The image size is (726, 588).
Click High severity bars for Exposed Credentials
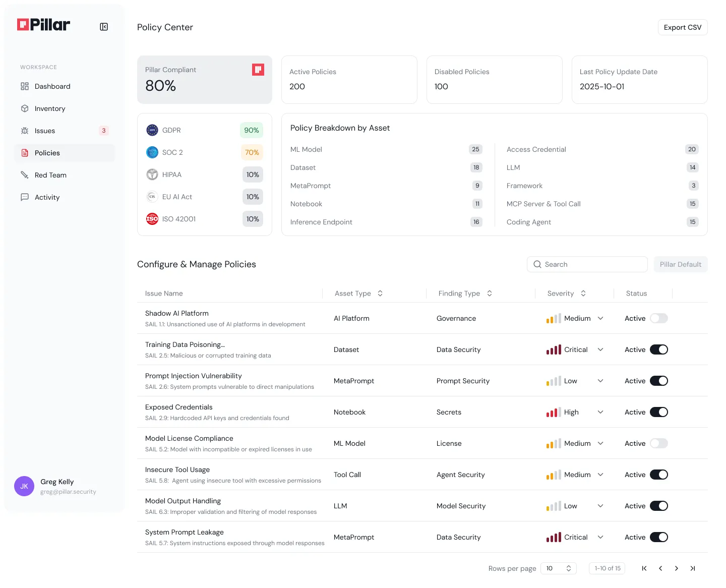pyautogui.click(x=554, y=412)
